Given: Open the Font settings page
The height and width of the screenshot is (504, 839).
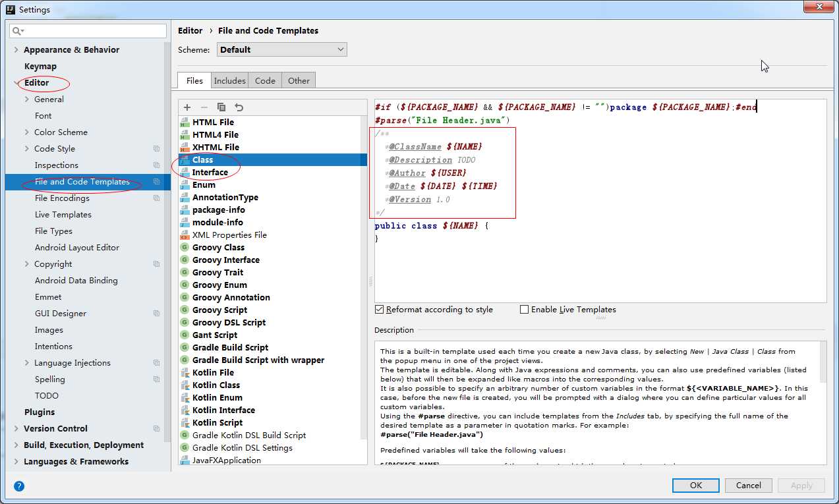Looking at the screenshot, I should point(43,115).
